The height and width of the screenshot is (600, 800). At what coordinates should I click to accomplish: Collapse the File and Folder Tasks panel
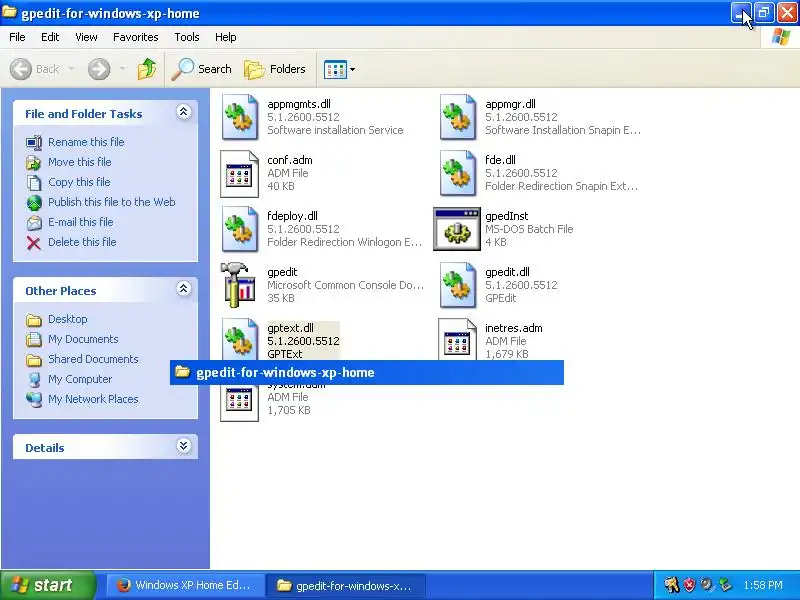tap(184, 112)
